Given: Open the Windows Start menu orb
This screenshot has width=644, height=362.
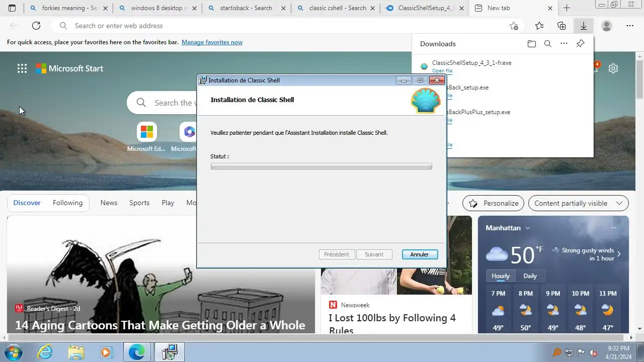Looking at the screenshot, I should [14, 352].
